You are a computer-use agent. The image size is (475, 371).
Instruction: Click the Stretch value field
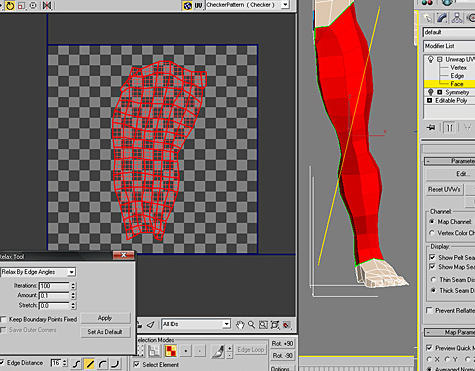[x=54, y=305]
